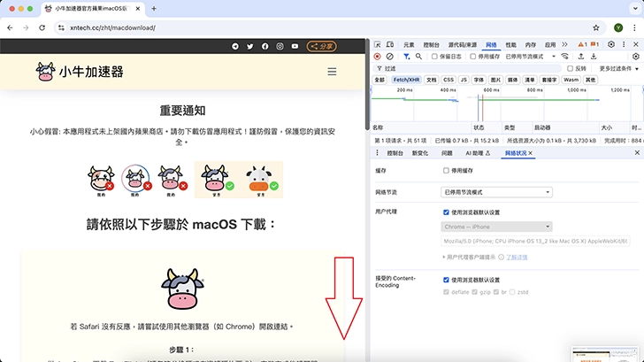Image resolution: width=644 pixels, height=362 pixels.
Task: Uncheck 使用浏览器默认设置 for user agent
Action: [x=446, y=212]
